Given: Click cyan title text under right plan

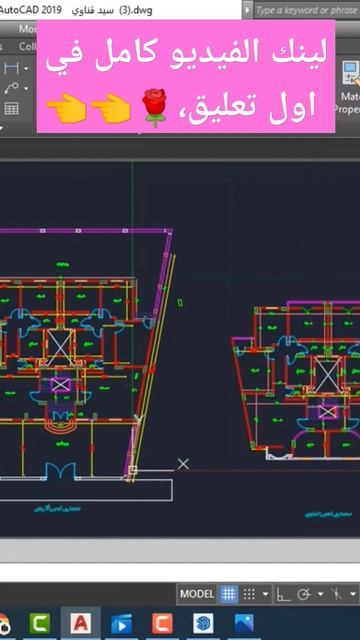Looking at the screenshot, I should coord(328,514).
